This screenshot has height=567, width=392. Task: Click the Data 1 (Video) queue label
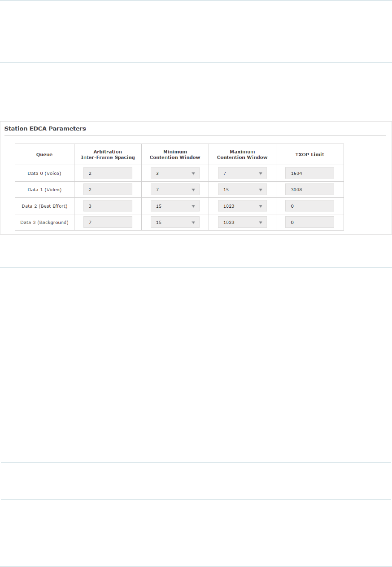pos(44,189)
